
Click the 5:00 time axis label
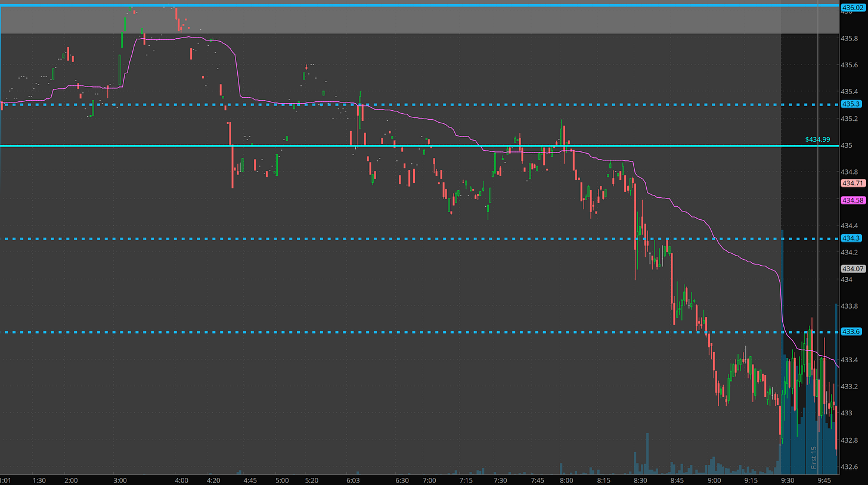(282, 480)
